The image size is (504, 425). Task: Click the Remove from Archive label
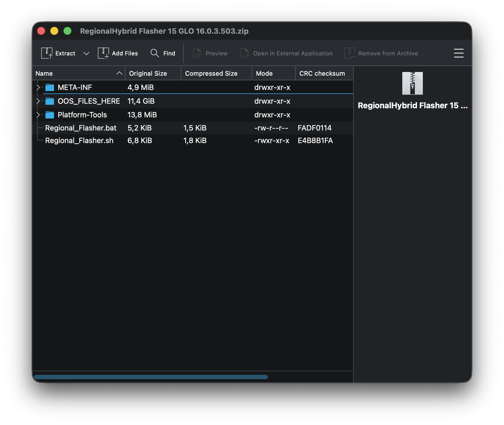pyautogui.click(x=388, y=53)
